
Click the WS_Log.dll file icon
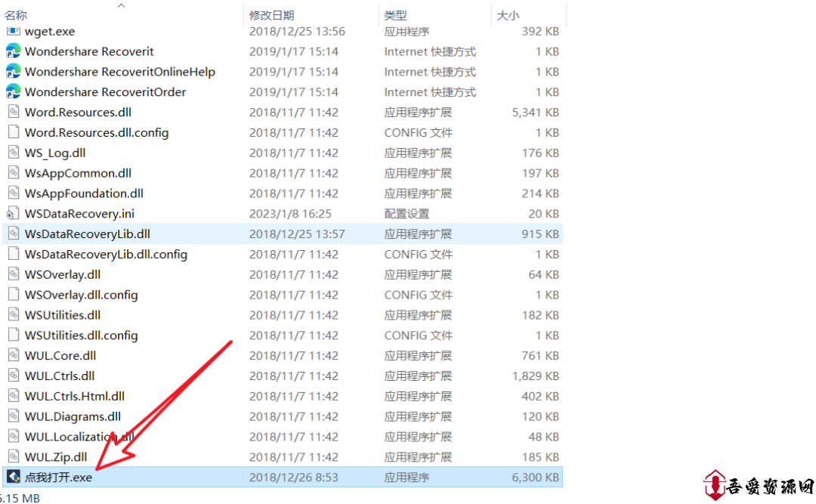(x=14, y=153)
